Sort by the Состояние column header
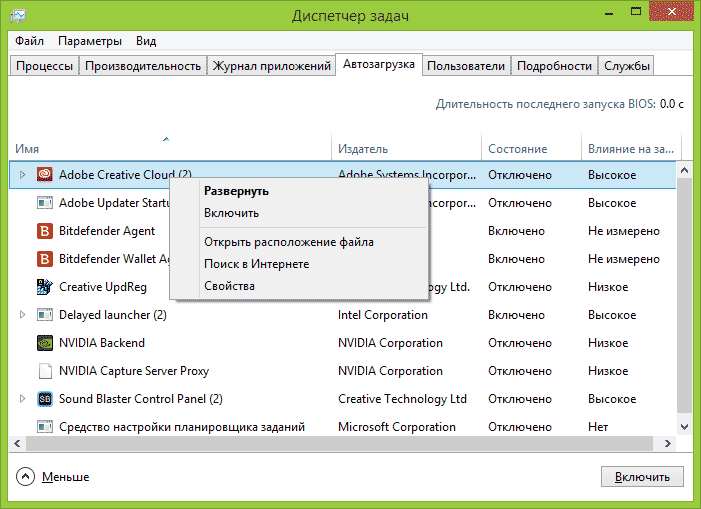The image size is (701, 509). (531, 147)
